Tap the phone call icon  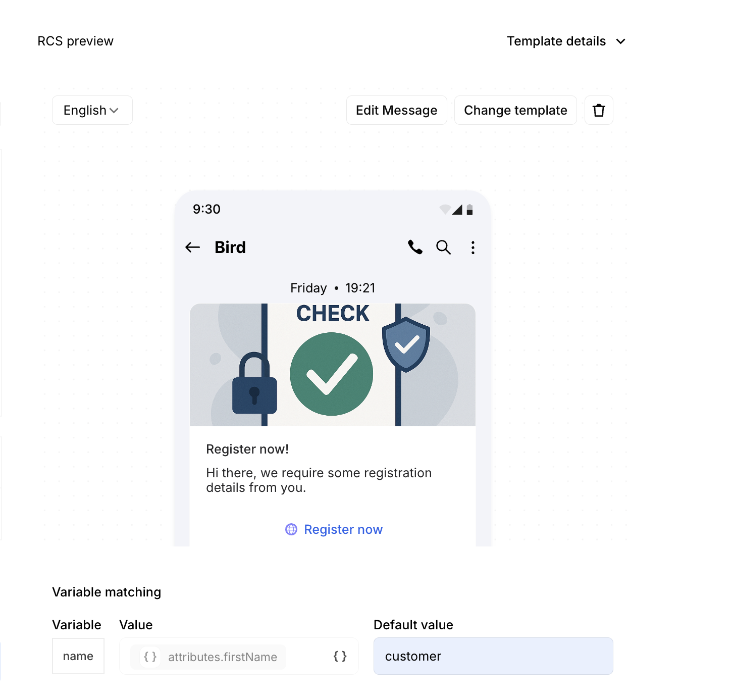415,247
